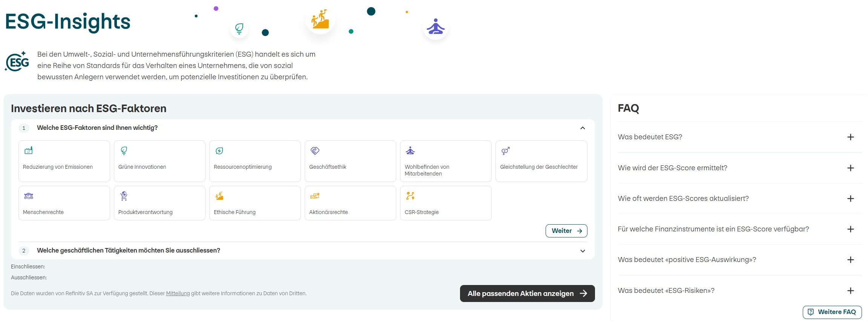The image size is (868, 322).
Task: Click the Reduzierung von Emissionen factory icon
Action: tap(29, 151)
